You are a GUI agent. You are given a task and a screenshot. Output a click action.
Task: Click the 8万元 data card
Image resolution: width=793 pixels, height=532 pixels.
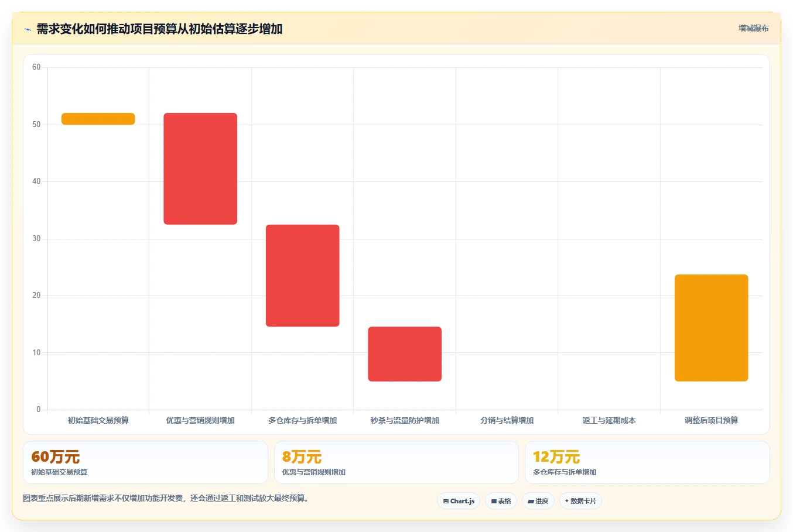click(x=396, y=462)
